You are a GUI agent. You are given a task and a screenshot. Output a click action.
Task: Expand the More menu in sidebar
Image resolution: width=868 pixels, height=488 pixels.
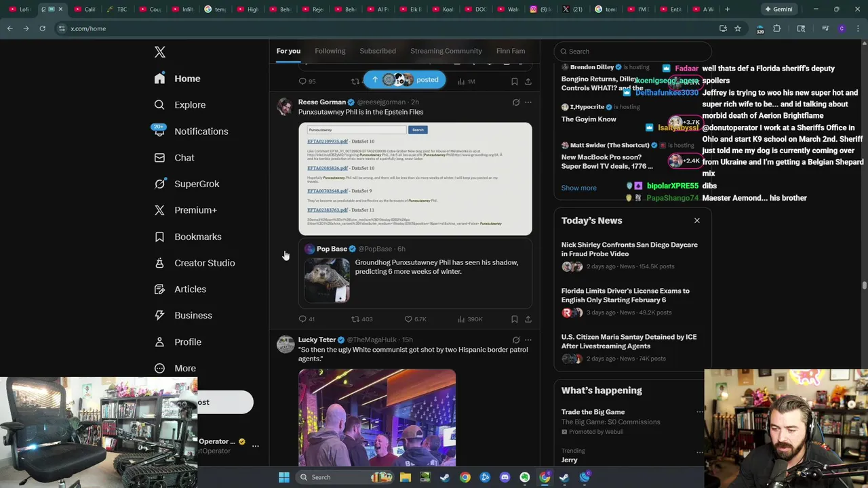(x=175, y=368)
